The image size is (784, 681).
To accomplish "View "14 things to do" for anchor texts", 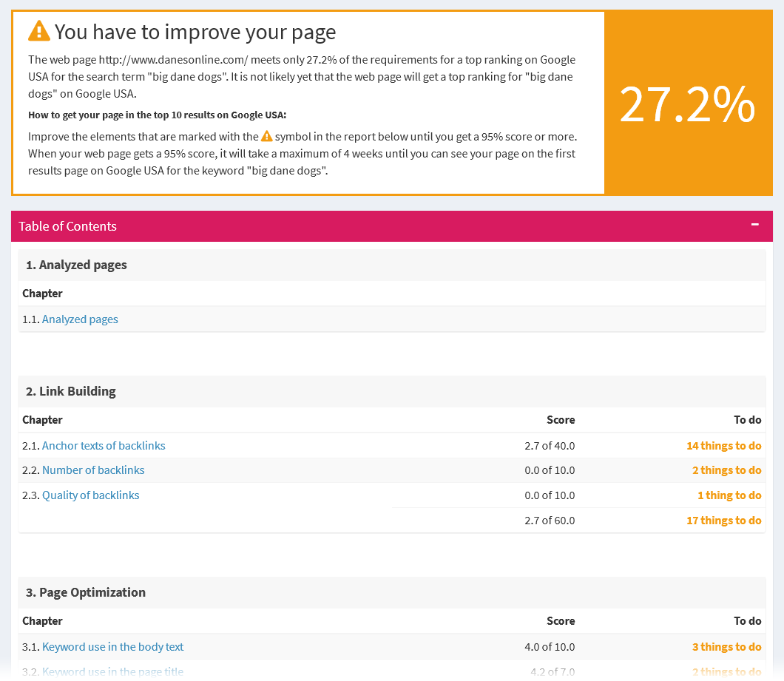I will (723, 445).
